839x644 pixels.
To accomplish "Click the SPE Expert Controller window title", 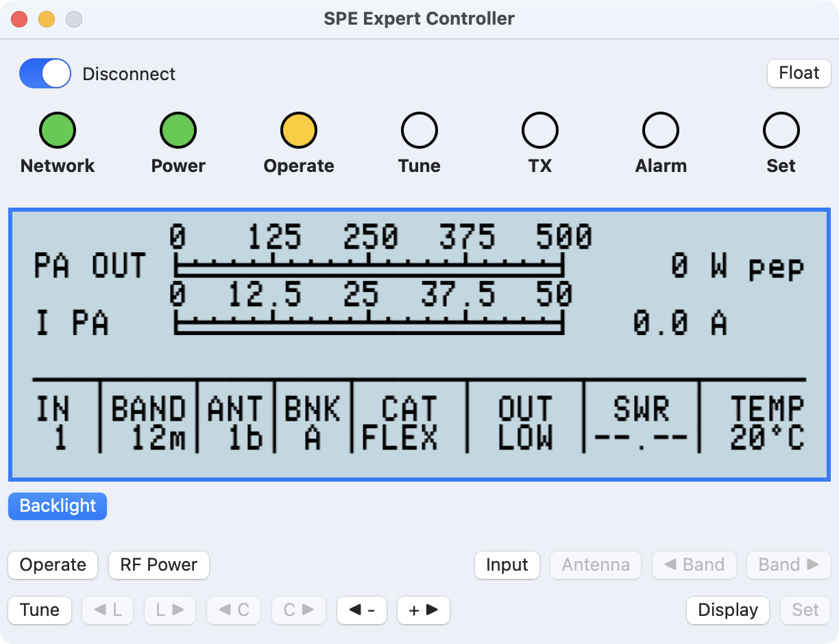I will tap(419, 18).
